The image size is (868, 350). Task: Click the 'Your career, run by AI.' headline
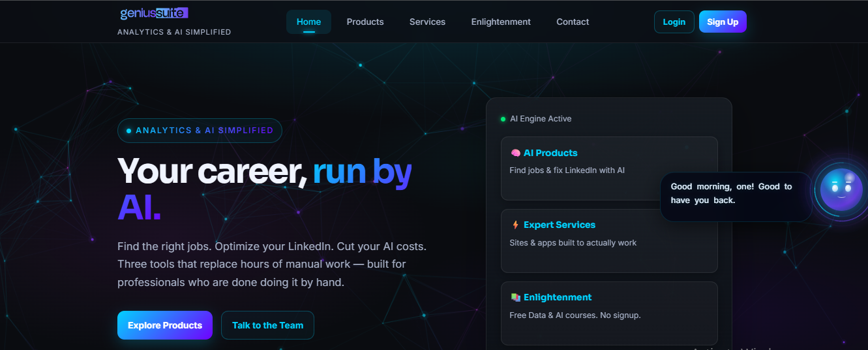point(265,189)
